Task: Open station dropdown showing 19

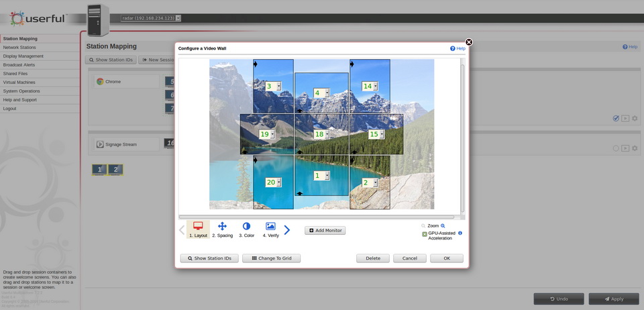Action: click(x=267, y=134)
